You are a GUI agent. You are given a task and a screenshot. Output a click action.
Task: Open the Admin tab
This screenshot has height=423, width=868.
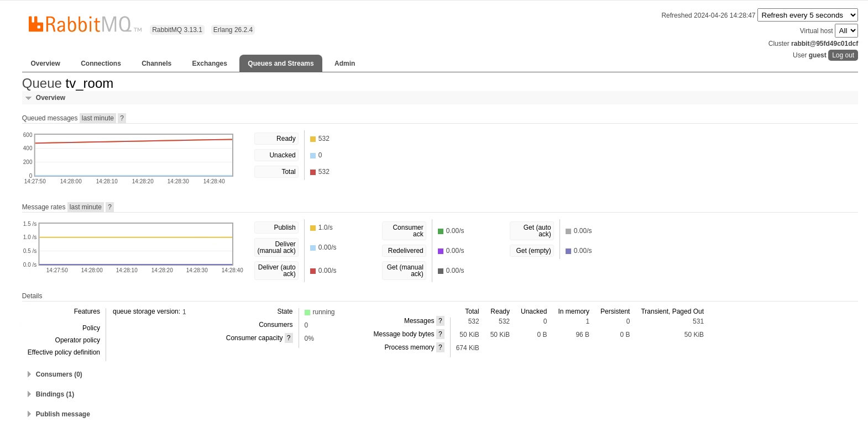tap(344, 64)
